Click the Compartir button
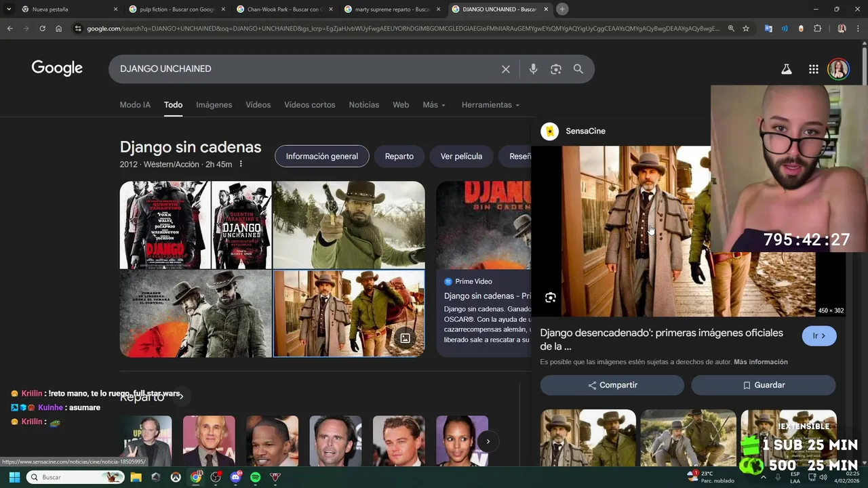868x488 pixels. tap(612, 385)
